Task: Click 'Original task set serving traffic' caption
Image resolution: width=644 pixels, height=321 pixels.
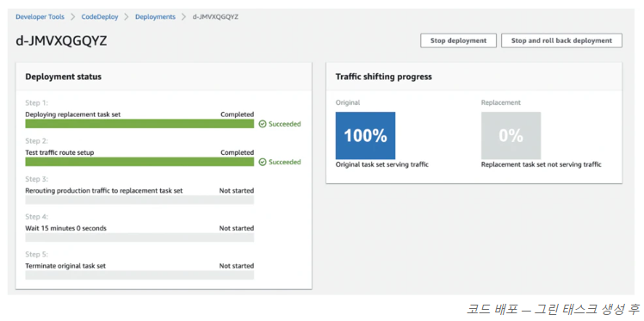Action: pos(382,164)
